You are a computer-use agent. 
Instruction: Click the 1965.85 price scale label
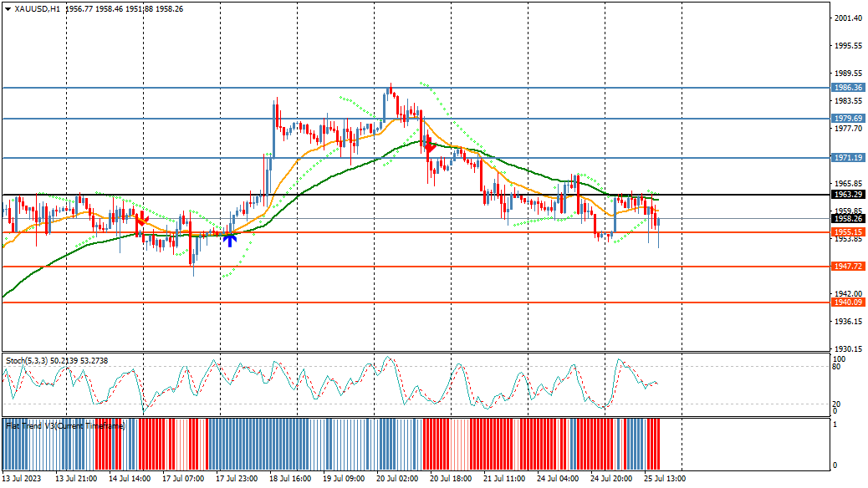tap(848, 183)
